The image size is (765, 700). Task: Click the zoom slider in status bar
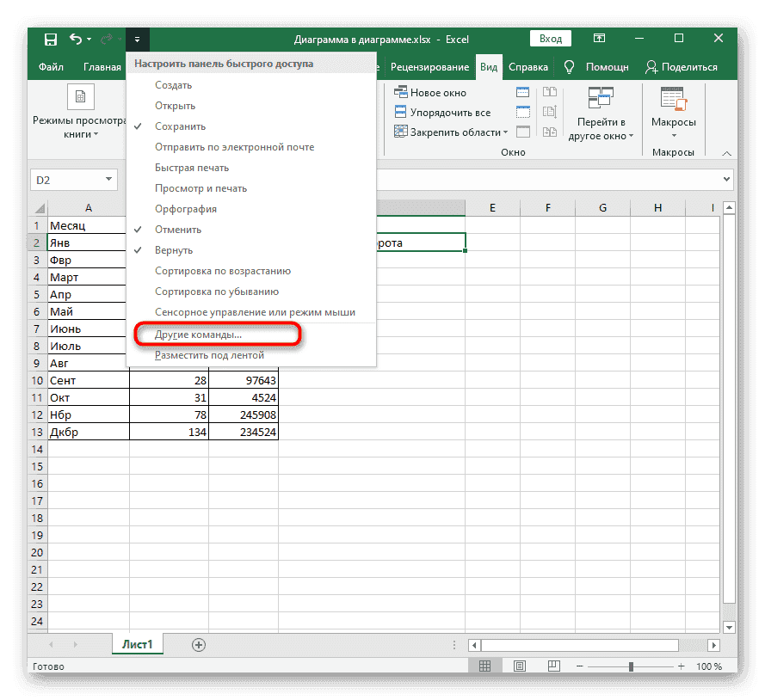pyautogui.click(x=631, y=666)
